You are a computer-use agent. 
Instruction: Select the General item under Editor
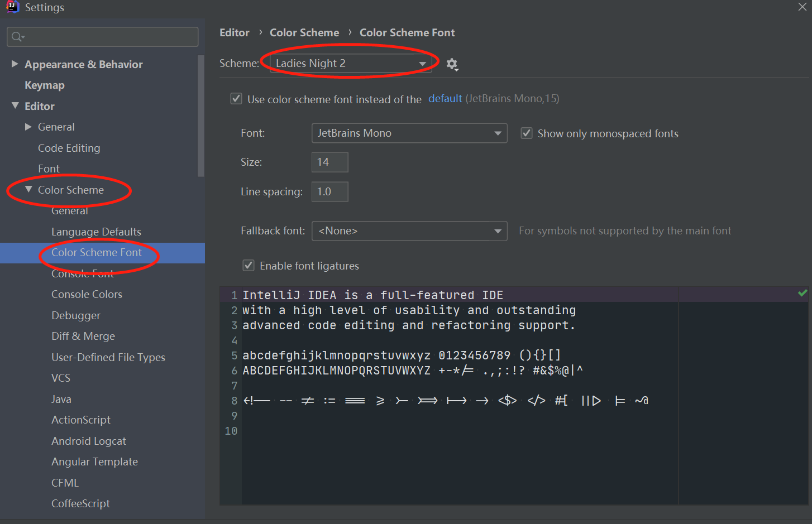56,127
